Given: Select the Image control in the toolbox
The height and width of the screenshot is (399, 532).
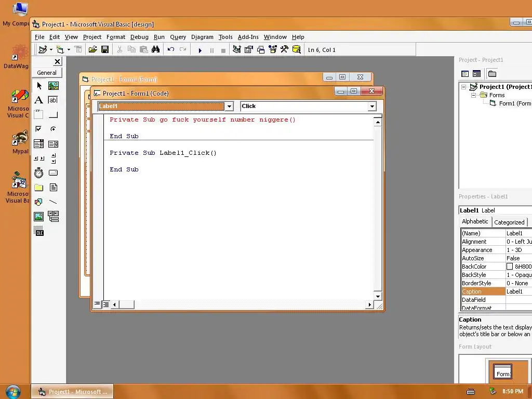Looking at the screenshot, I should (38, 217).
